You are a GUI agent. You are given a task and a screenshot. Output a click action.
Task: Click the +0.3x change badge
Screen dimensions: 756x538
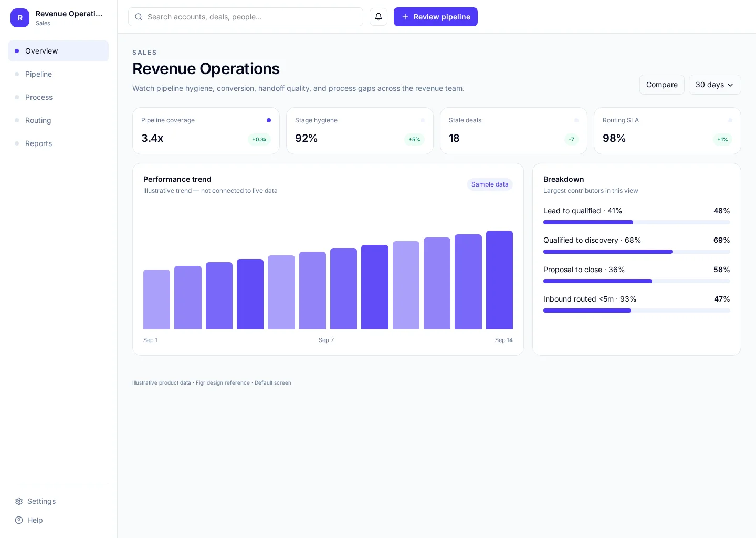(259, 139)
